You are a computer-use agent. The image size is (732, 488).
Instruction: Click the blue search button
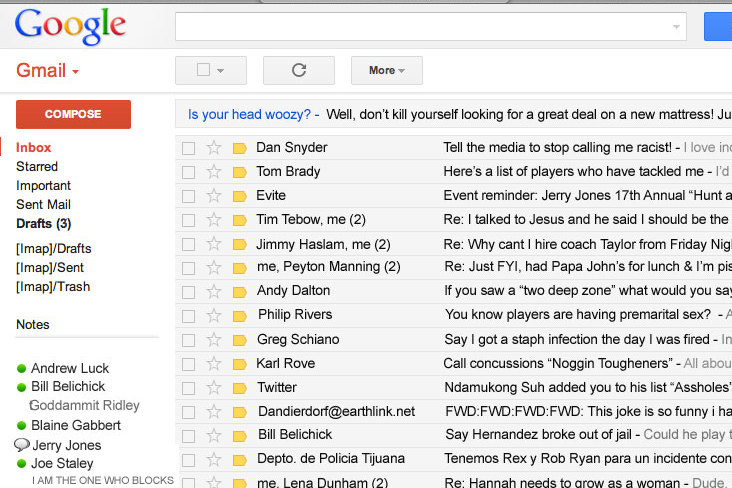[718, 27]
